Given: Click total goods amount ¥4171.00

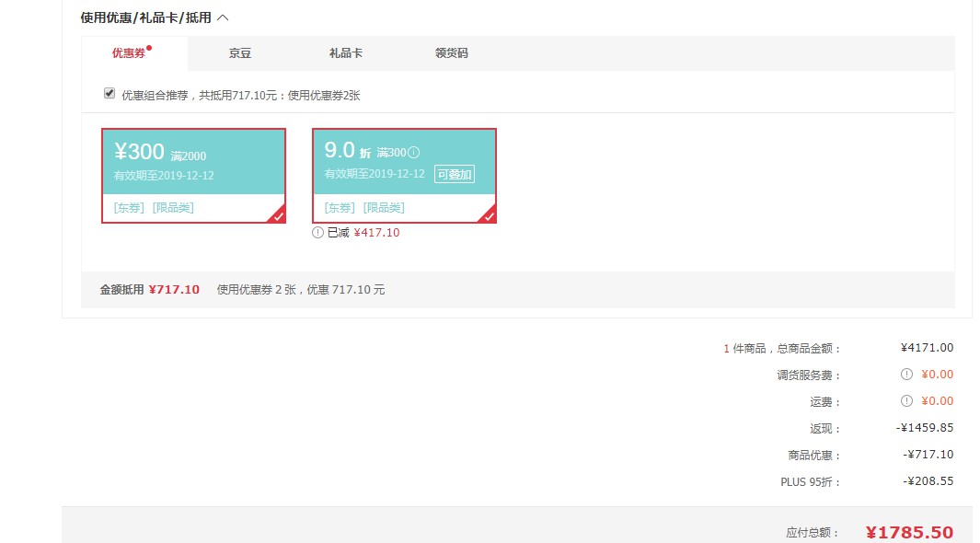Looking at the screenshot, I should click(x=927, y=347).
